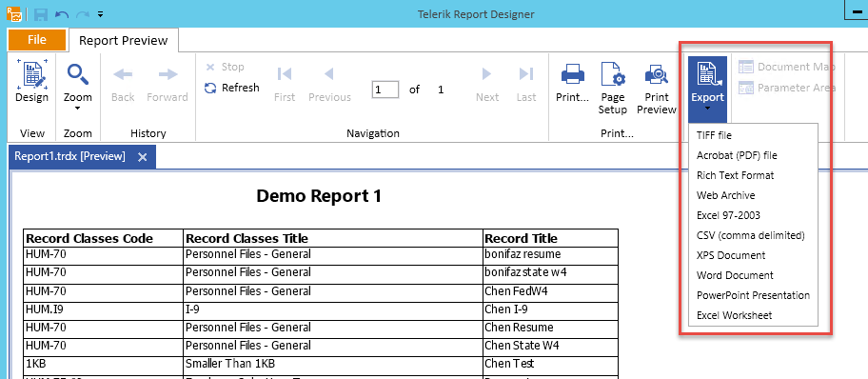Choose CSV (comma delimited) export
868x379 pixels.
(x=750, y=235)
